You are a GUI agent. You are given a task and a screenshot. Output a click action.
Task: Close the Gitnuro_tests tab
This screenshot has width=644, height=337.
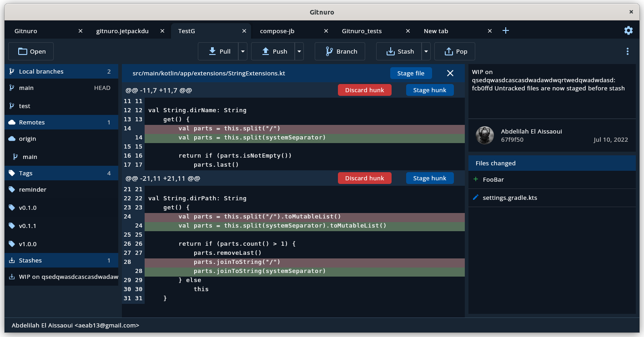tap(408, 31)
